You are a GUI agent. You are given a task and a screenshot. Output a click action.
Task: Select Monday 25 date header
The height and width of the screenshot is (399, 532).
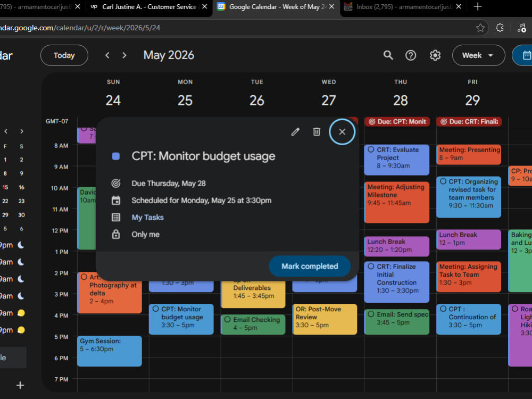click(185, 100)
